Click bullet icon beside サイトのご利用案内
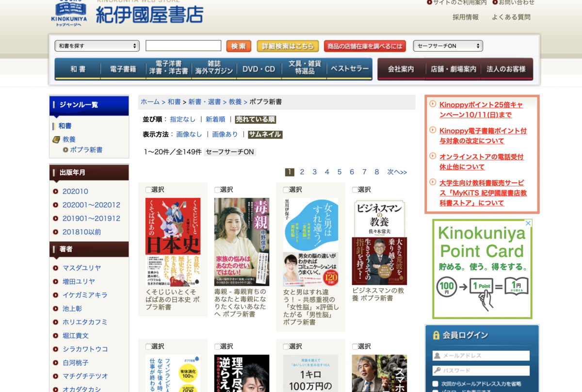Screen dimensions: 582x392 (430, 2)
